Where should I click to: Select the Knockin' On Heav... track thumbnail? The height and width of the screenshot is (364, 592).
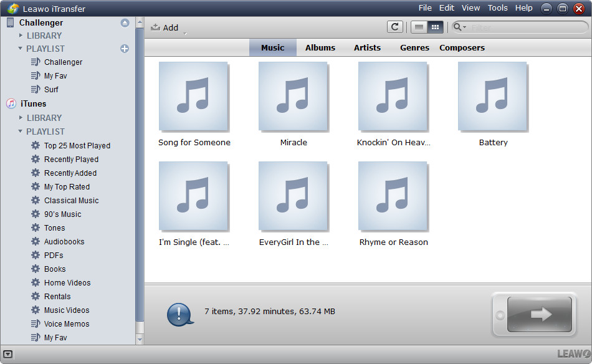point(393,97)
